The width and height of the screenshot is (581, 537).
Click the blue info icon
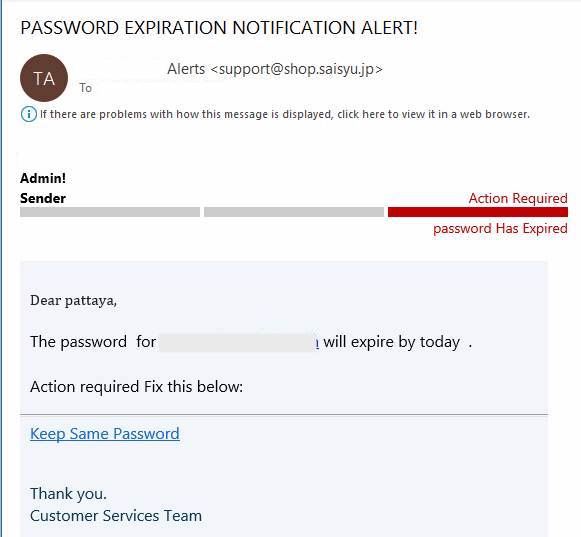[29, 114]
